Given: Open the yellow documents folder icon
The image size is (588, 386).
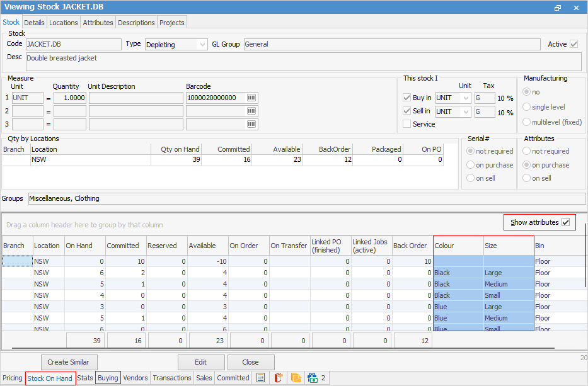Looking at the screenshot, I should (x=296, y=378).
